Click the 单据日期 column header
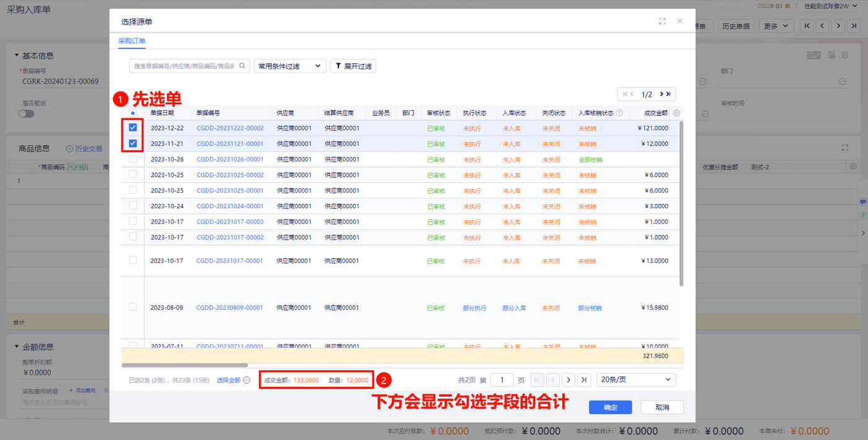This screenshot has height=440, width=868. pyautogui.click(x=162, y=113)
